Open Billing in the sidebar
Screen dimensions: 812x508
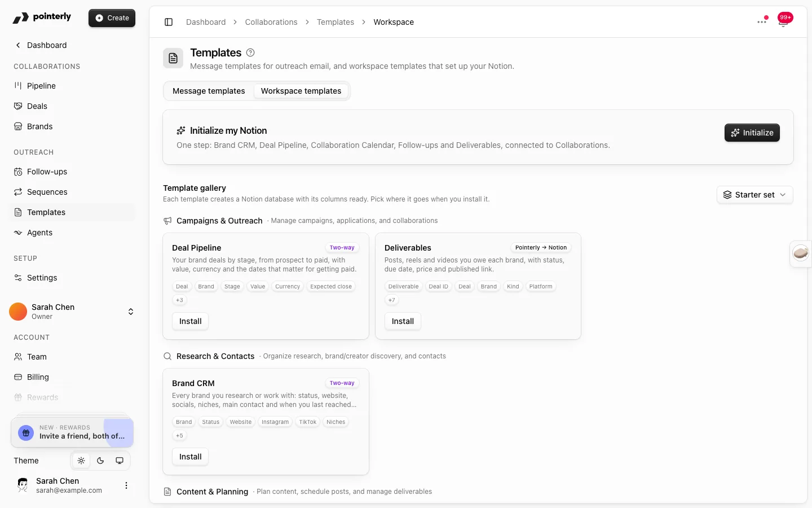click(x=72, y=377)
